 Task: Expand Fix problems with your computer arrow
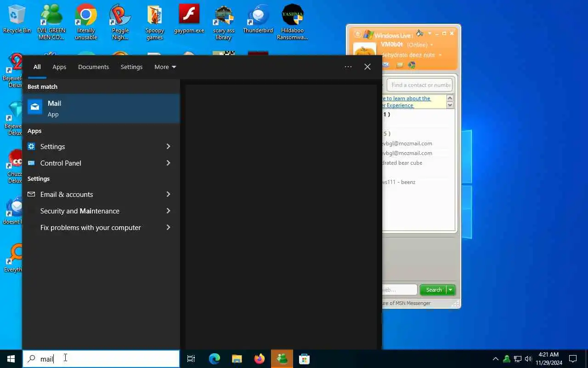[168, 227]
